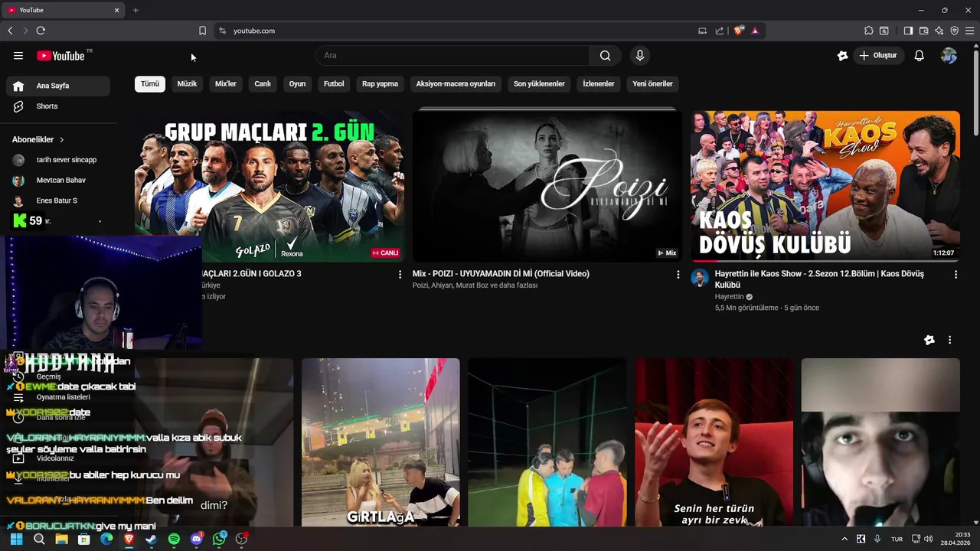The image size is (980, 551).
Task: Open the browser extensions puzzle icon
Action: pos(868,31)
